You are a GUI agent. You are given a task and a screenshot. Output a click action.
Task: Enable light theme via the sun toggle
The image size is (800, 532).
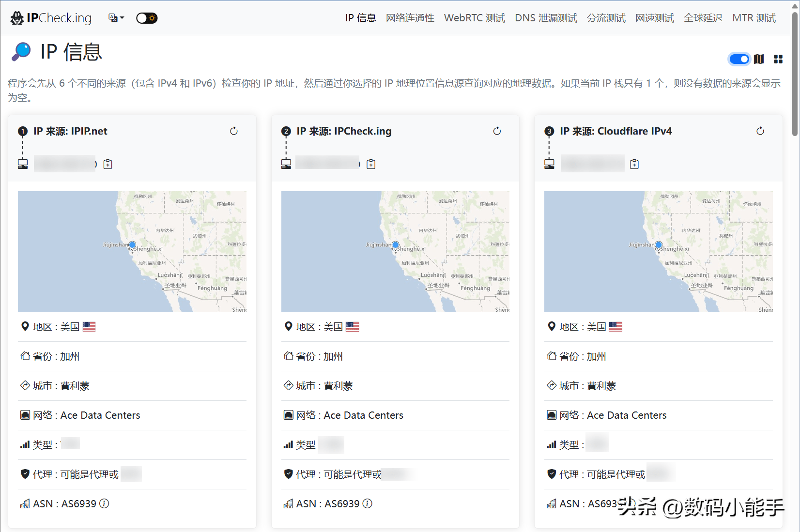pyautogui.click(x=151, y=17)
